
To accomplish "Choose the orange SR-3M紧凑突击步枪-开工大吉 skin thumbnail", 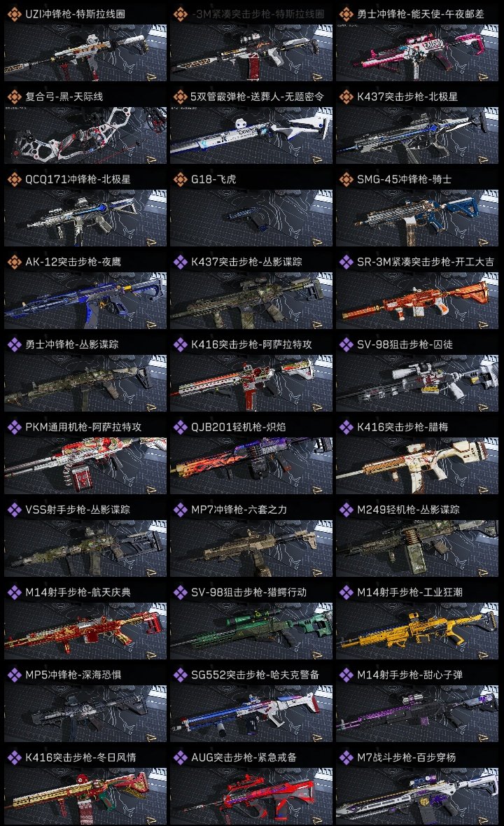I will point(417,300).
